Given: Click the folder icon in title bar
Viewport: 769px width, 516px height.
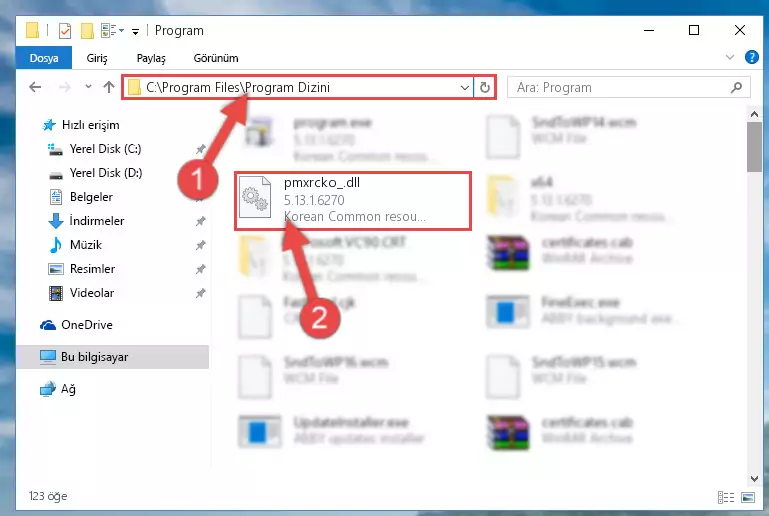Looking at the screenshot, I should pyautogui.click(x=32, y=30).
